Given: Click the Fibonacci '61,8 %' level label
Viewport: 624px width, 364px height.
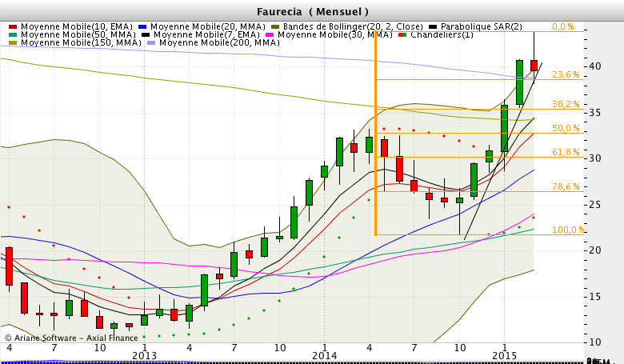Looking at the screenshot, I should click(x=566, y=152).
